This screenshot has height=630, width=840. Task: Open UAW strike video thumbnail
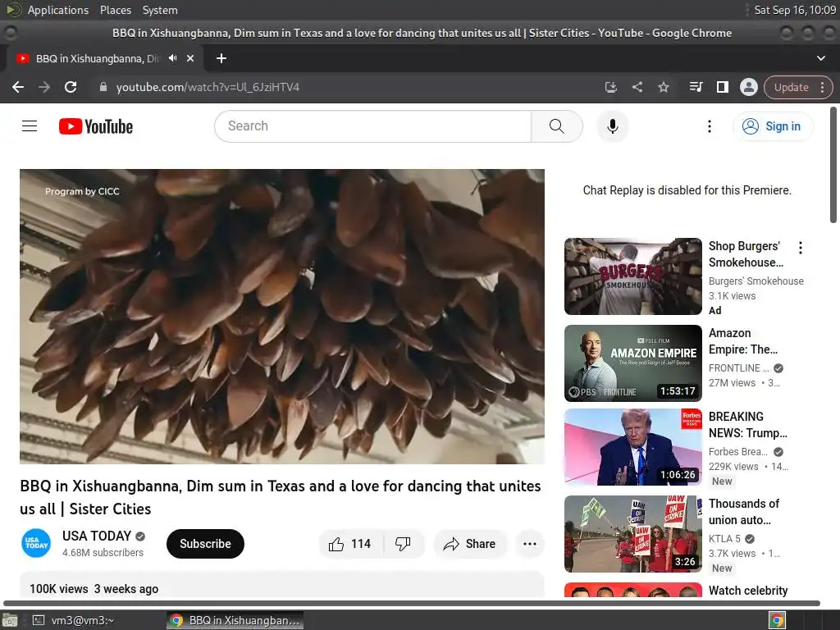click(x=632, y=533)
